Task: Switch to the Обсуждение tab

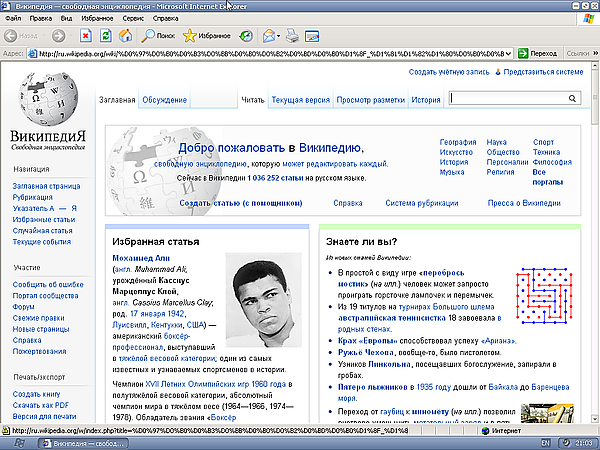Action: coord(163,100)
